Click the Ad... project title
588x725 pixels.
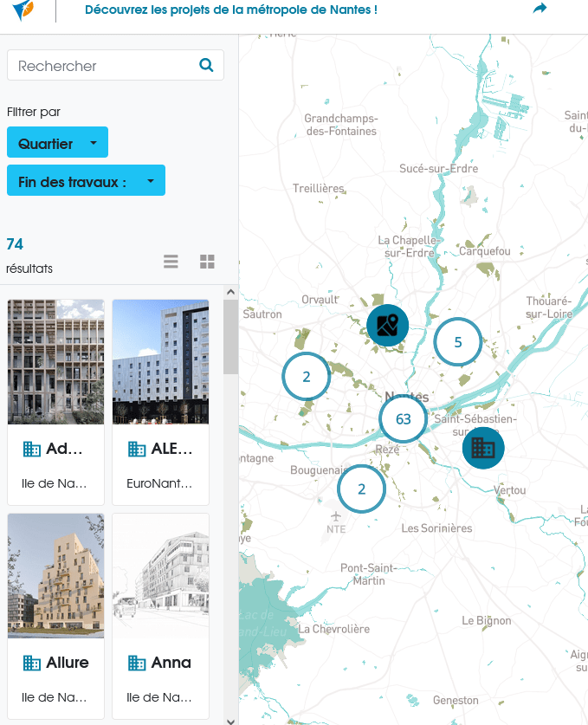(64, 449)
